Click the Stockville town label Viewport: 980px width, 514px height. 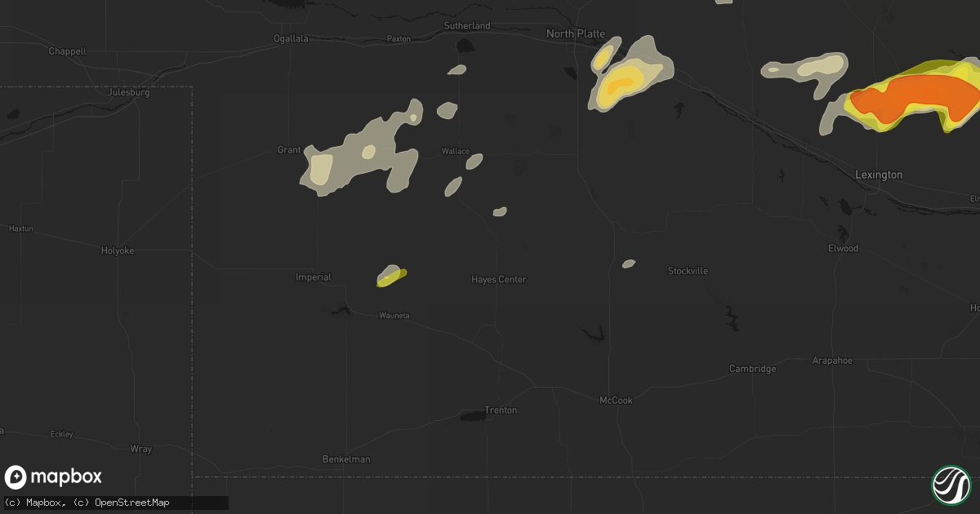click(688, 271)
